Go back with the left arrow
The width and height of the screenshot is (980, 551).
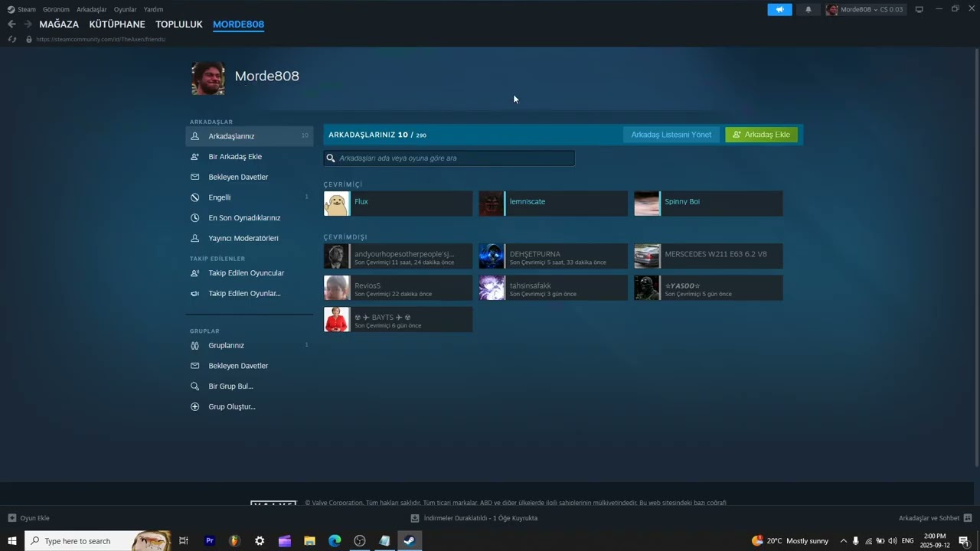11,24
